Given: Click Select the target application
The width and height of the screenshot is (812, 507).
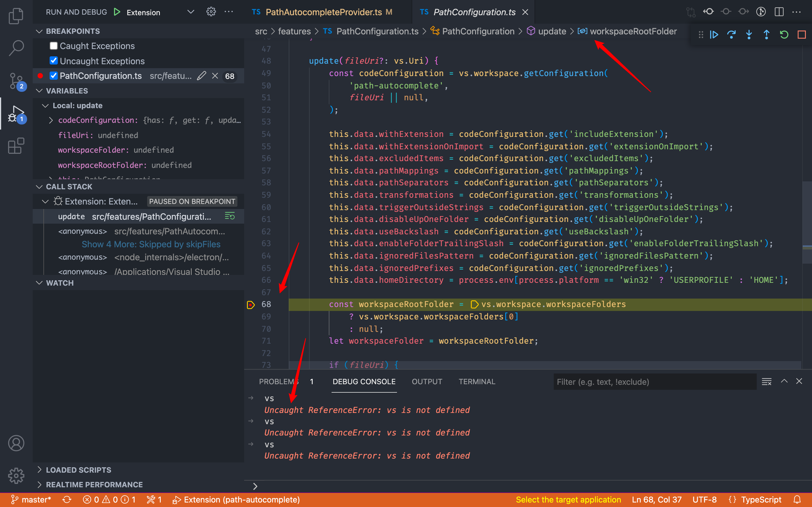Looking at the screenshot, I should click(568, 499).
